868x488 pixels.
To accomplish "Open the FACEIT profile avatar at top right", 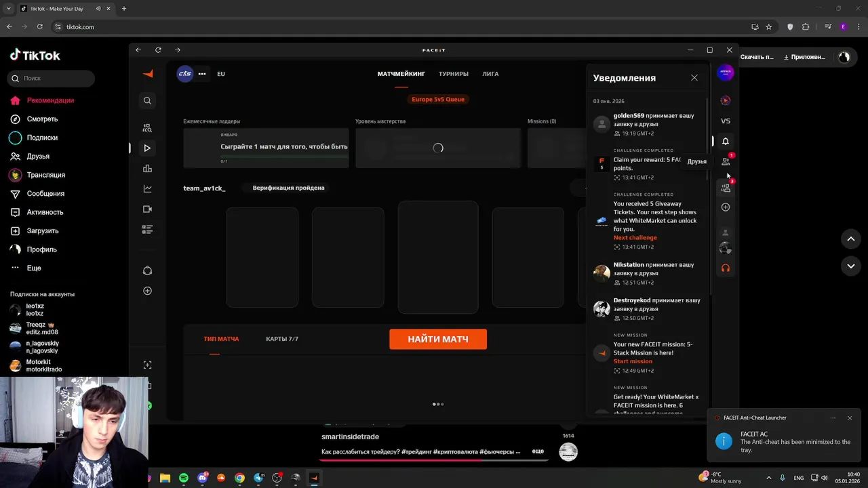I will coord(726,73).
